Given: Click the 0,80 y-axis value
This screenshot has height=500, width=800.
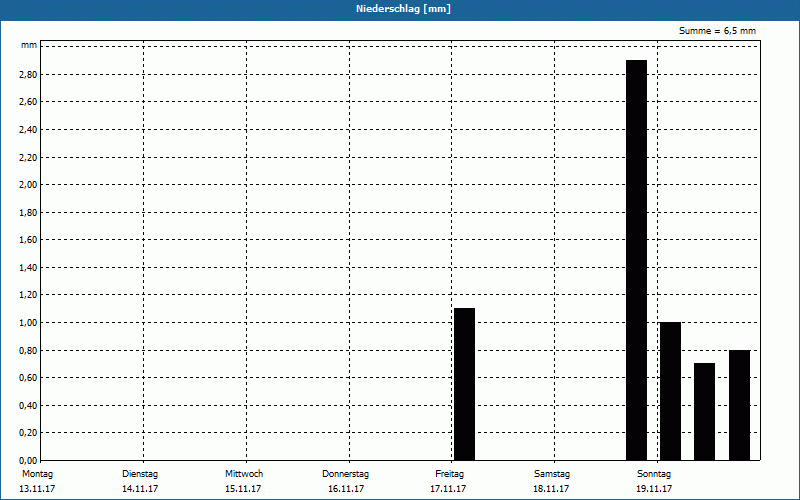Looking at the screenshot, I should pos(28,350).
